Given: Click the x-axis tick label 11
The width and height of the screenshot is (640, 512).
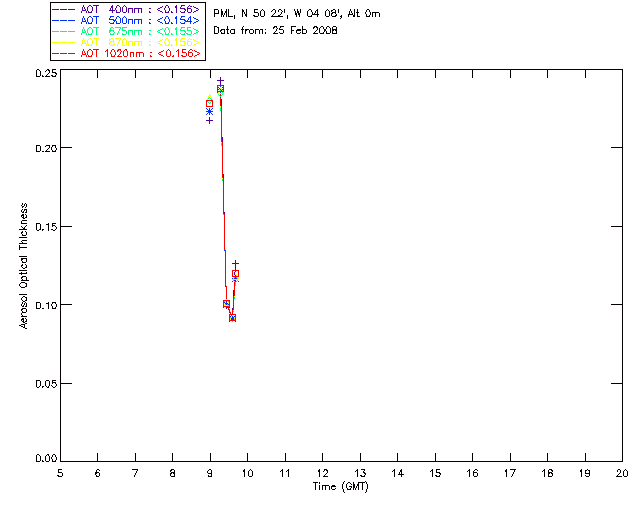Looking at the screenshot, I should point(285,473).
